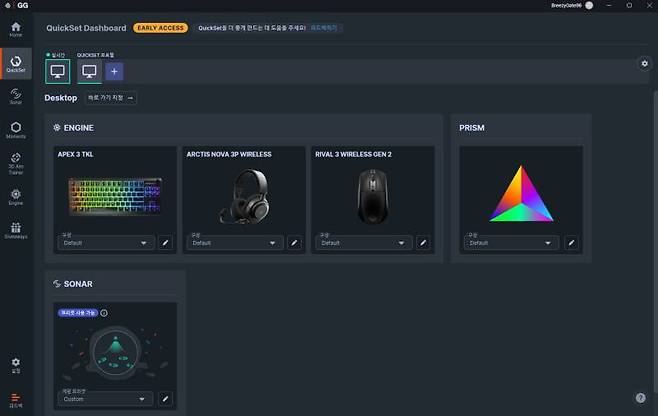The height and width of the screenshot is (416, 658).
Task: Click the APEX 3 TKL card title
Action: 76,154
